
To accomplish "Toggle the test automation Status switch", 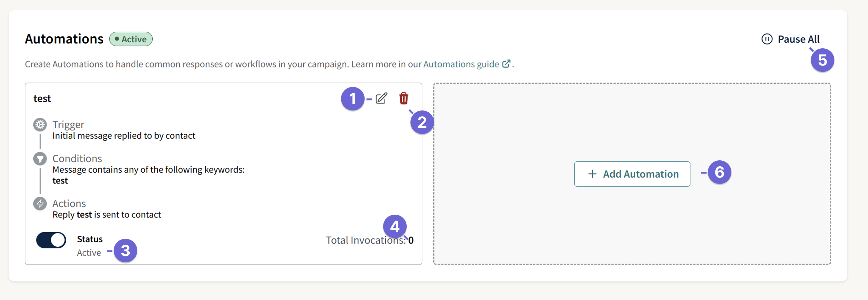I will point(51,240).
